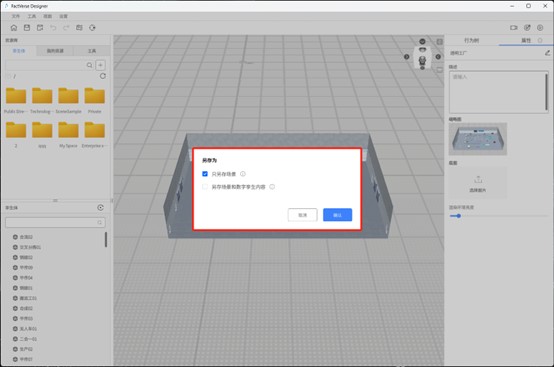Refresh the resource folder listing

click(x=102, y=76)
